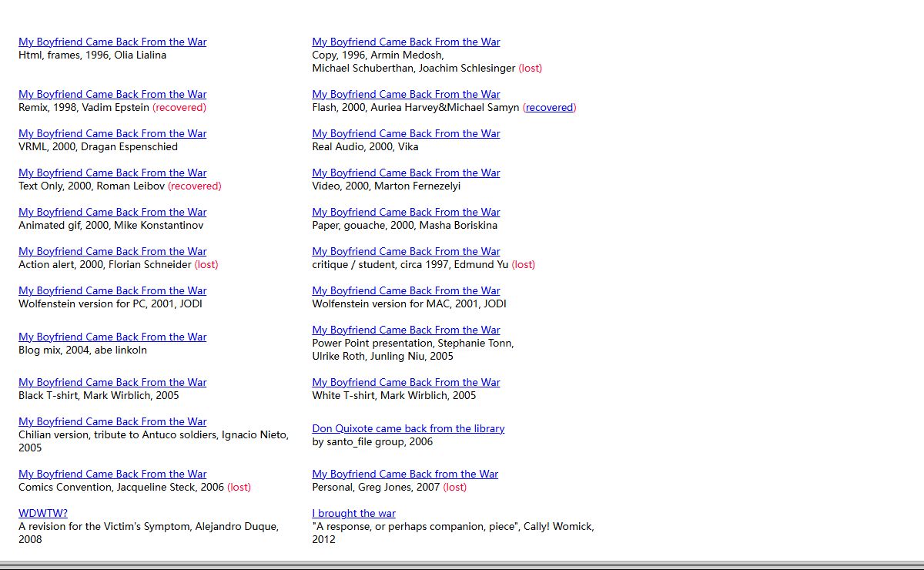Open the Text Only version by Roman Leibov
This screenshot has width=924, height=570.
112,173
